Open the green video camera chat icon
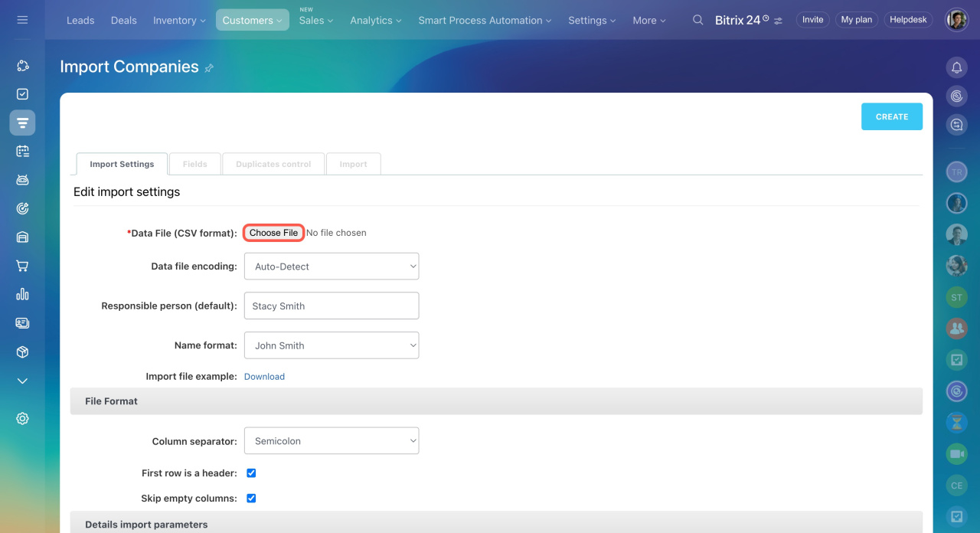The height and width of the screenshot is (533, 980). point(956,453)
